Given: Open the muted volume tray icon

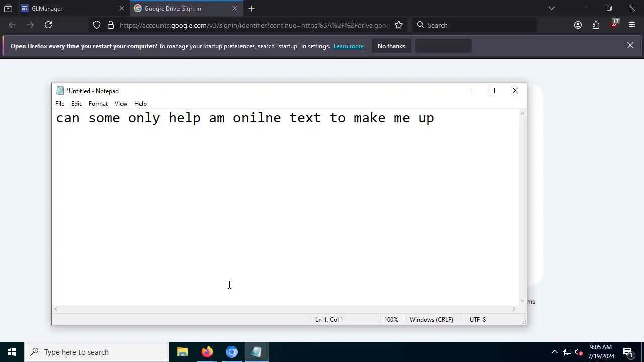Looking at the screenshot, I should point(579,352).
